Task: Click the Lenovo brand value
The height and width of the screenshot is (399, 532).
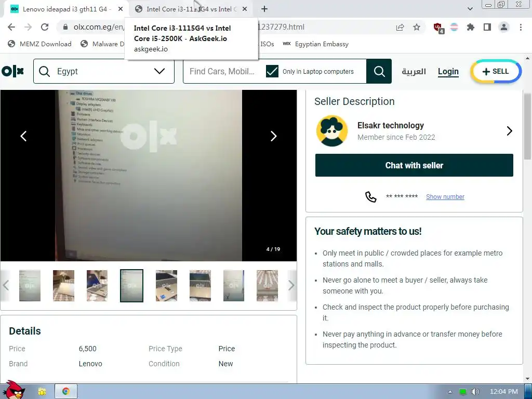Action: click(90, 364)
